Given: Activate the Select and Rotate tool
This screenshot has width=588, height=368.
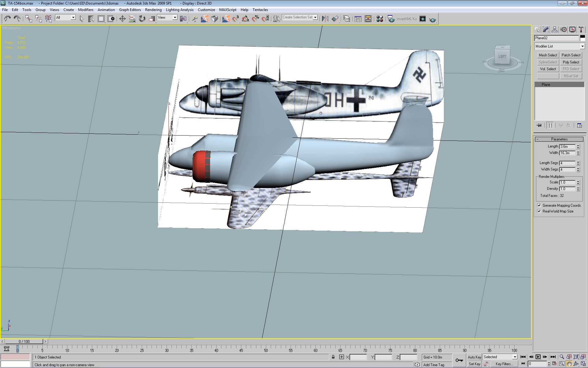Looking at the screenshot, I should pos(142,19).
